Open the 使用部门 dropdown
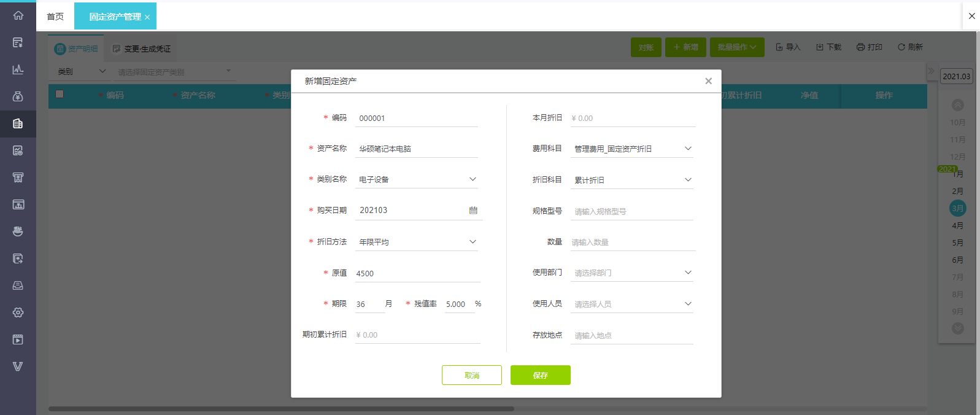The height and width of the screenshot is (415, 980). (x=688, y=273)
